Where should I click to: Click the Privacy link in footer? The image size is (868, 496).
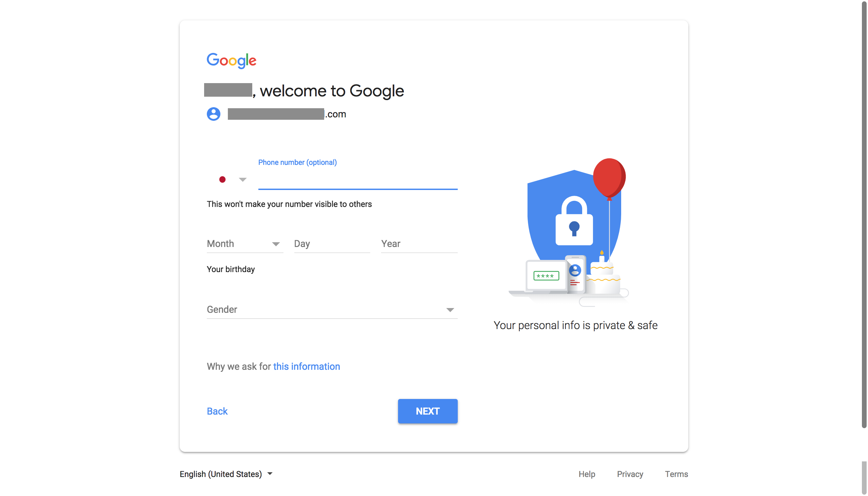point(631,474)
